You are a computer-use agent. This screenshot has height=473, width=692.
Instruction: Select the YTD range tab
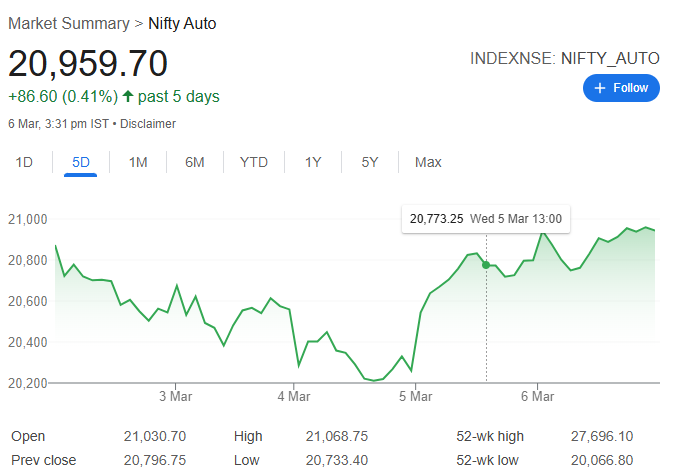pyautogui.click(x=253, y=162)
